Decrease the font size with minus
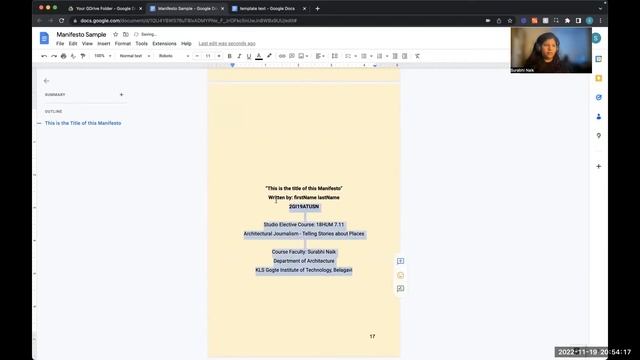Viewport: 640px width, 360px height. tap(197, 56)
